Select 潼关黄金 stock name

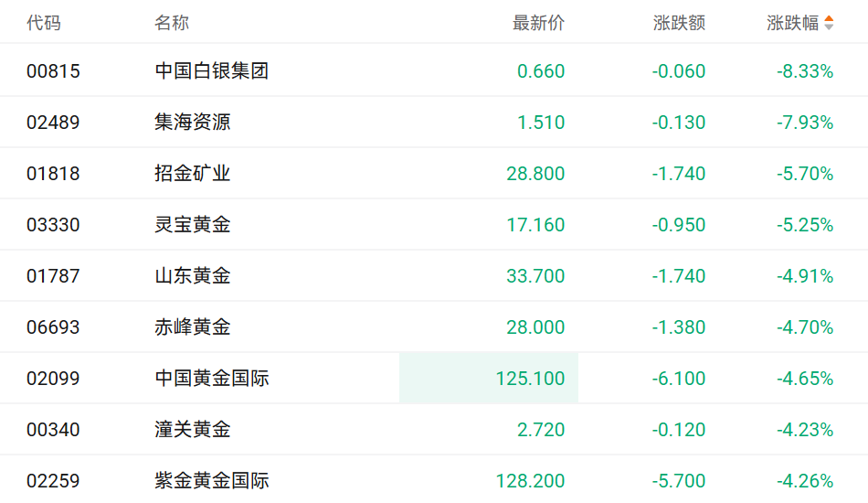click(193, 429)
